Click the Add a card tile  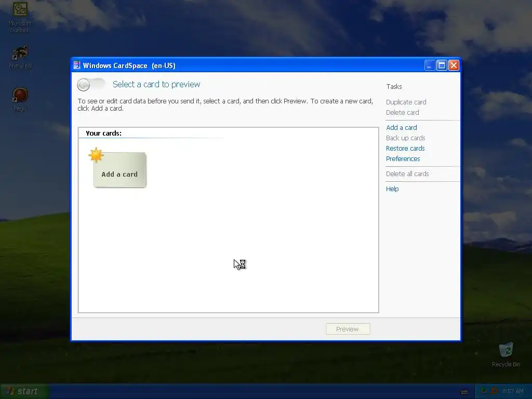click(x=119, y=169)
